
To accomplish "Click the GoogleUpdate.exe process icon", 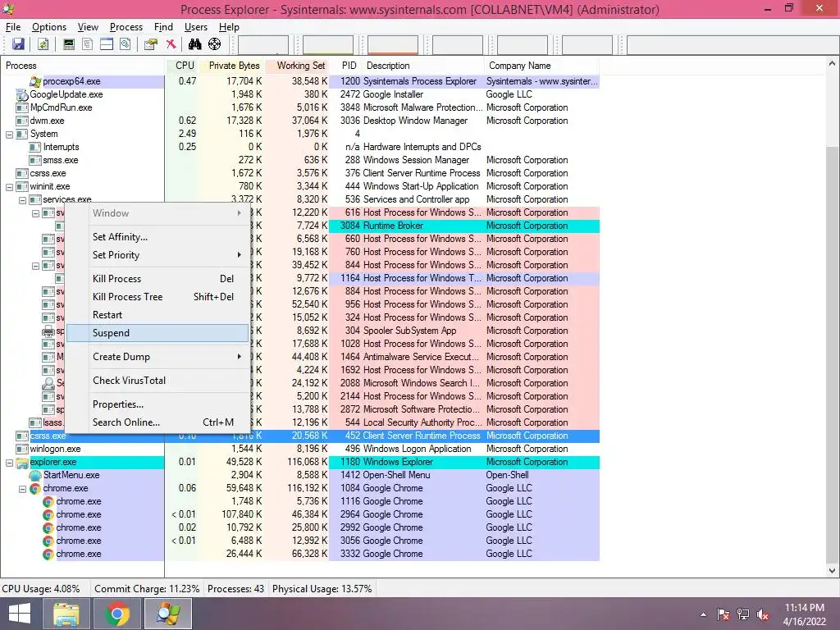I will click(x=22, y=95).
